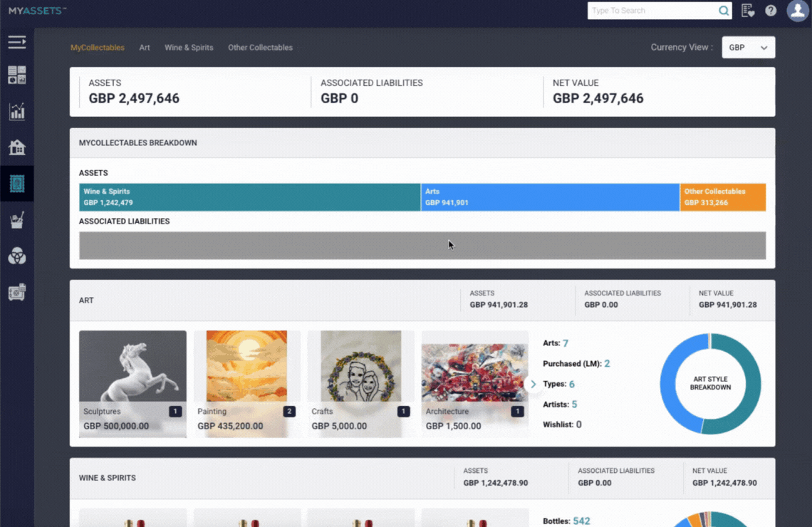Open the wishlist document icon in header
812x527 pixels.
[747, 11]
